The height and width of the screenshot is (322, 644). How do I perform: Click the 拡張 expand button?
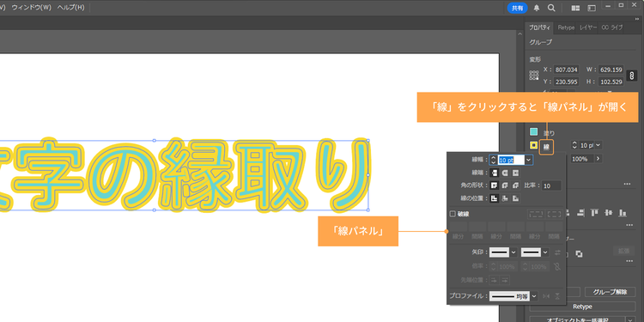pos(623,251)
